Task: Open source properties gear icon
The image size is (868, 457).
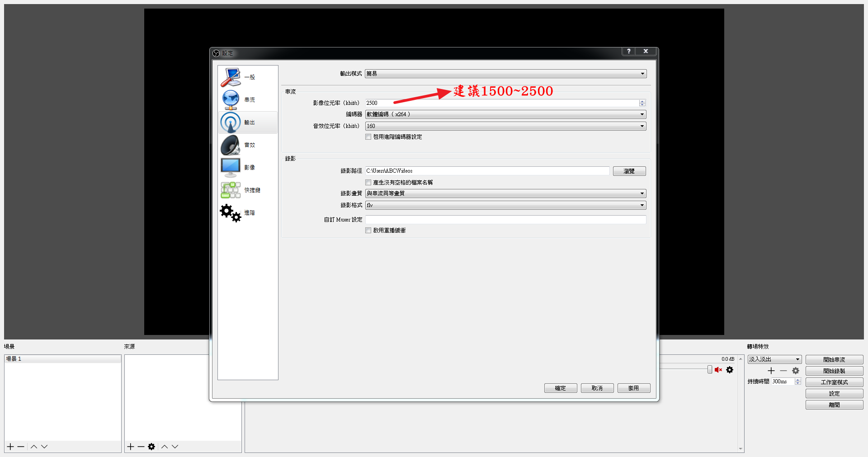Action: (151, 447)
